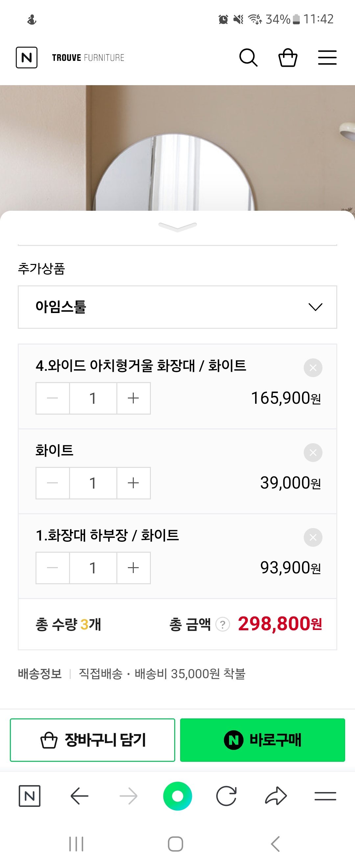The height and width of the screenshot is (868, 355).
Task: Increase quantity of 와이드 아치형거울 화장대
Action: coord(133,398)
